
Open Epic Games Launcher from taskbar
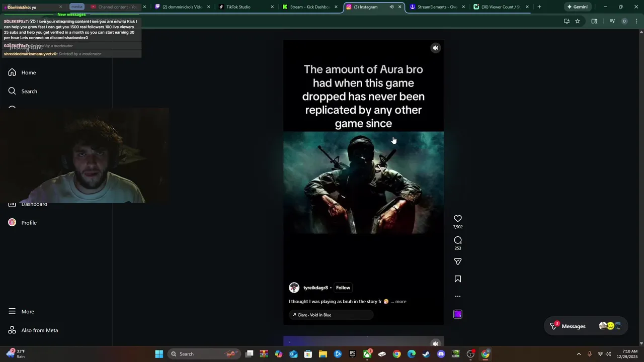point(353,354)
